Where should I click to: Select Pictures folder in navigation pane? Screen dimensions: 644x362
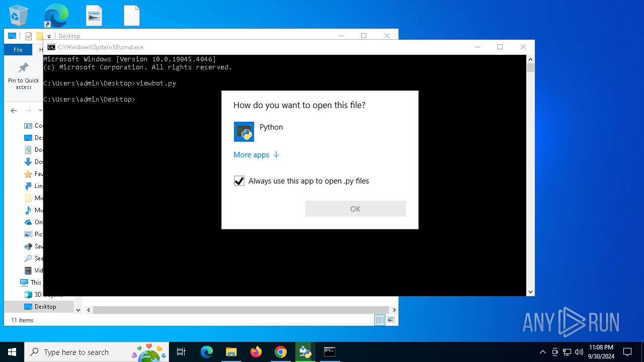33,234
